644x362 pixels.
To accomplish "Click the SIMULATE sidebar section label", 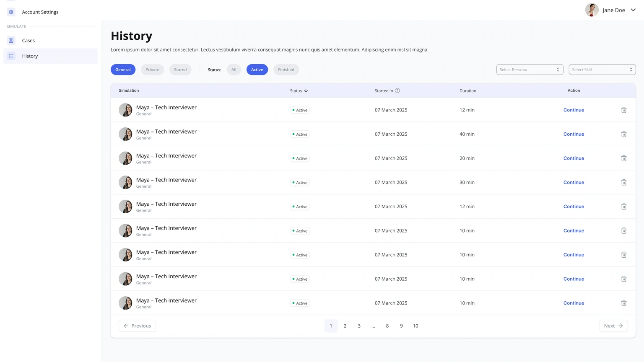I will tap(16, 26).
